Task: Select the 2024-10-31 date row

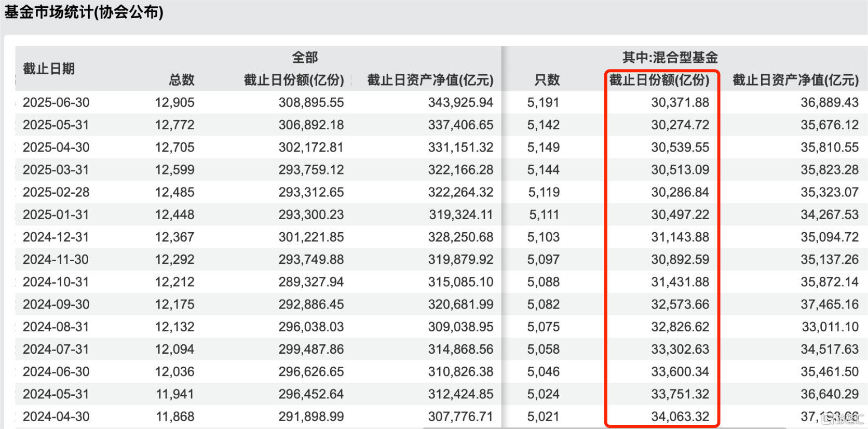Action: (x=441, y=281)
